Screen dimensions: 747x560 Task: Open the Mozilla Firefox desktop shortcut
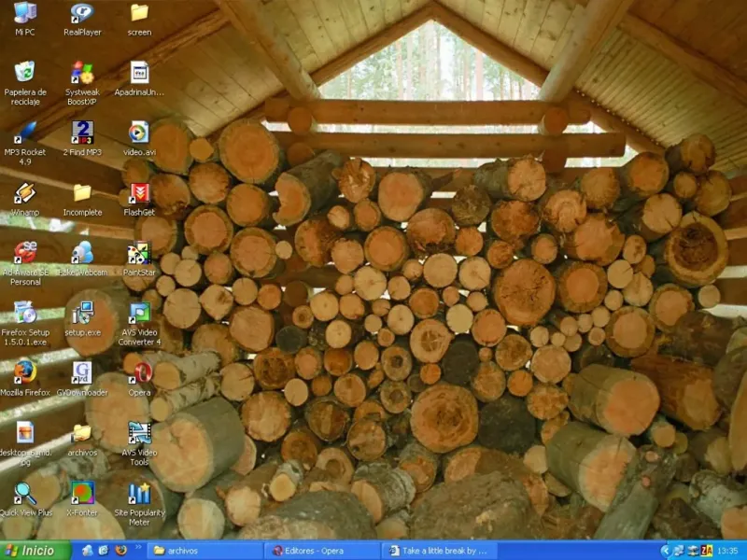[x=25, y=379]
